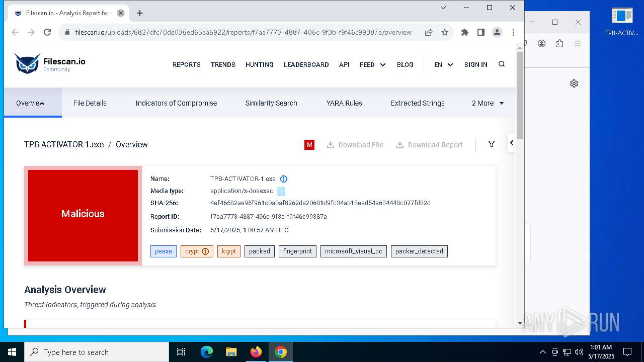Click the page vertical scrollbar thumb
This screenshot has width=644, height=362.
click(x=520, y=96)
